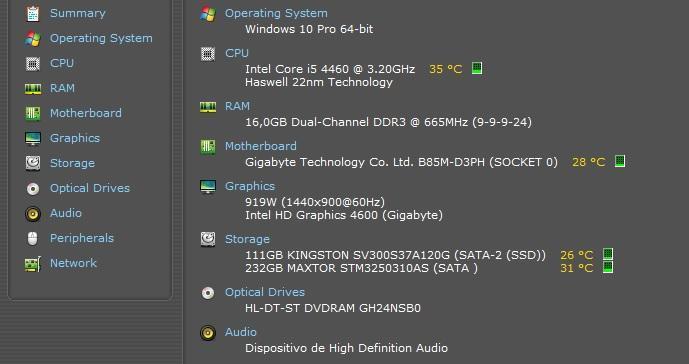This screenshot has height=364, width=689.
Task: Click the CPU temperature status indicator
Action: point(477,68)
